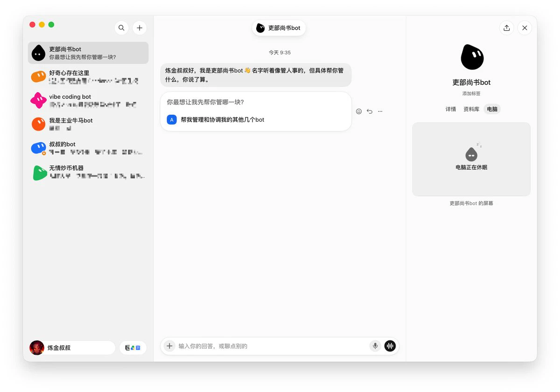Open the vibe coding bot conversation
Image resolution: width=560 pixels, height=392 pixels.
[x=88, y=100]
